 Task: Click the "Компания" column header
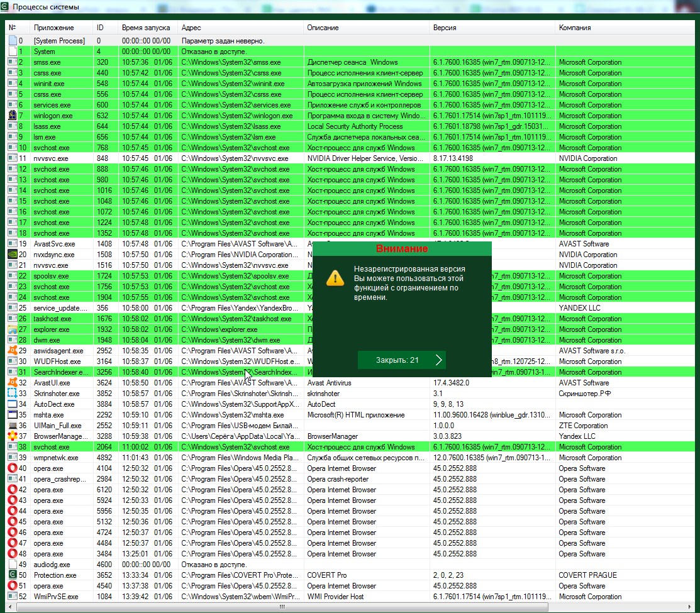(x=575, y=28)
